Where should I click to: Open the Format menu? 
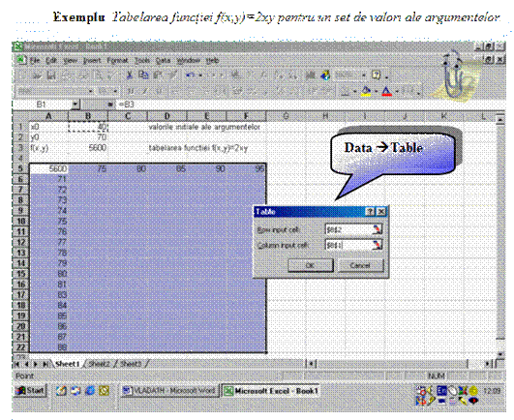pos(117,61)
